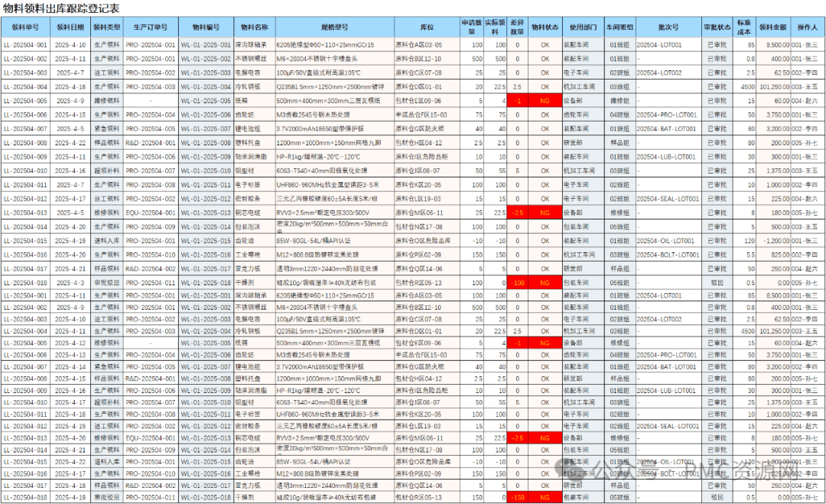The height and width of the screenshot is (504, 826).
Task: Click the red -150 difference cell
Action: pyautogui.click(x=517, y=497)
